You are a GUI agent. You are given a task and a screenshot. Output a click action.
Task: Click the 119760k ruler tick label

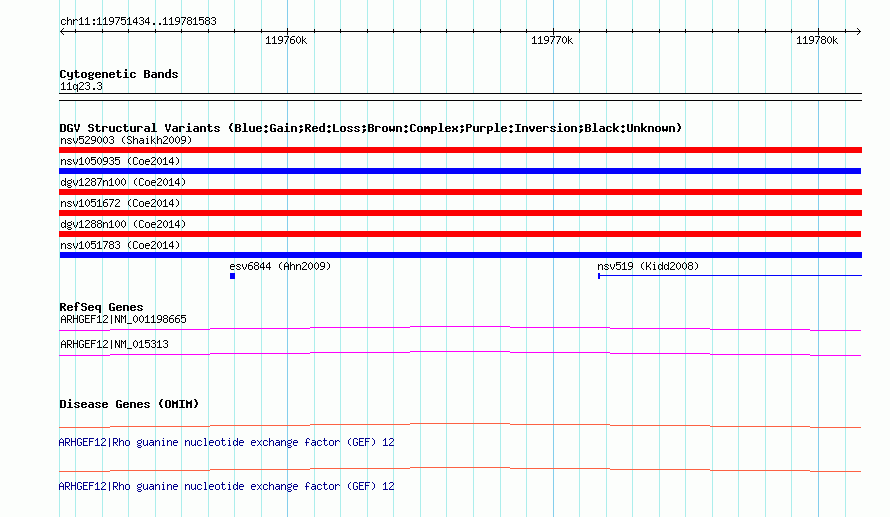286,40
